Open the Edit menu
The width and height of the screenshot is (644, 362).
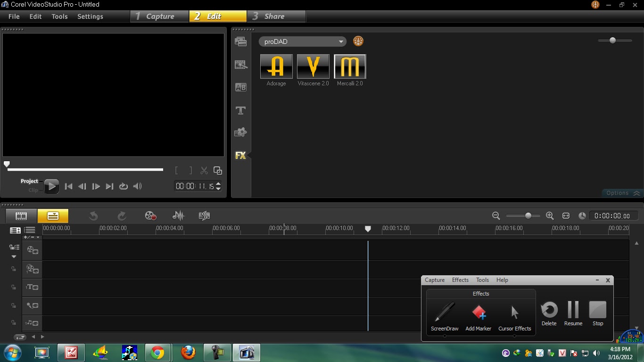[x=35, y=16]
